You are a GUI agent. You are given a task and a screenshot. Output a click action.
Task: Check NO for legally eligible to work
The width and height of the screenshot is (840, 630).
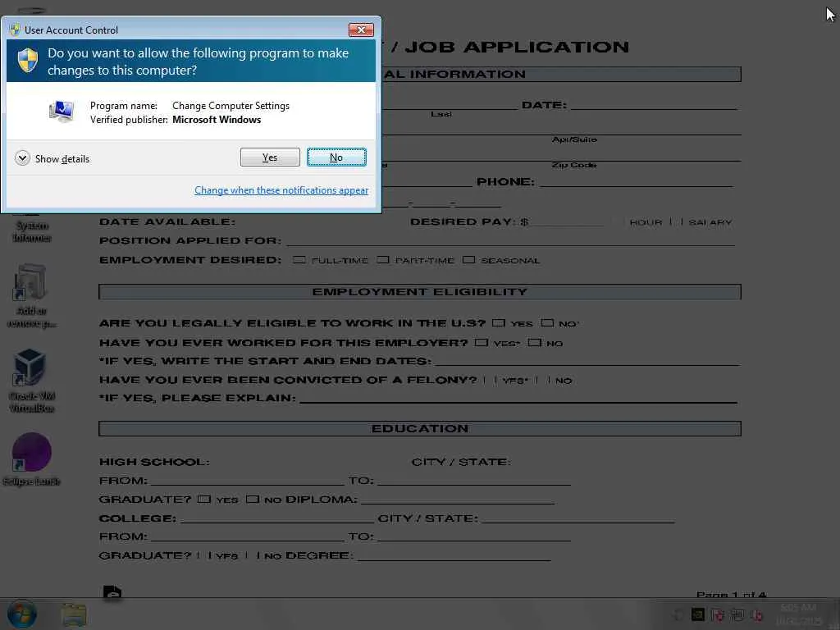pyautogui.click(x=547, y=323)
